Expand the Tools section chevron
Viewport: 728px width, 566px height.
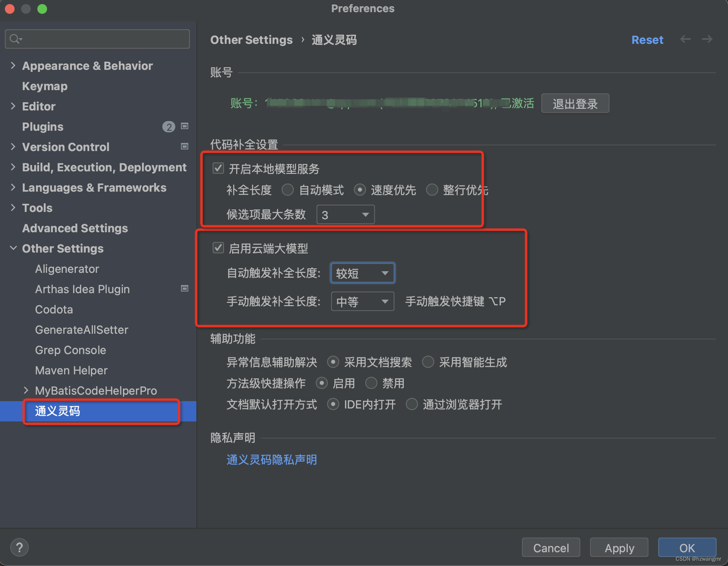(13, 207)
